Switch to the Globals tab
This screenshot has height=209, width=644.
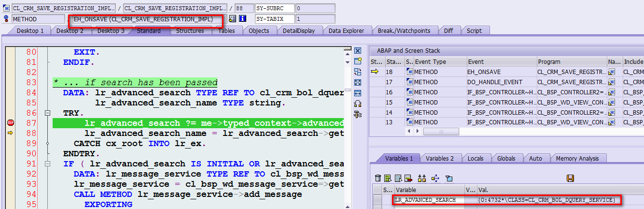506,158
